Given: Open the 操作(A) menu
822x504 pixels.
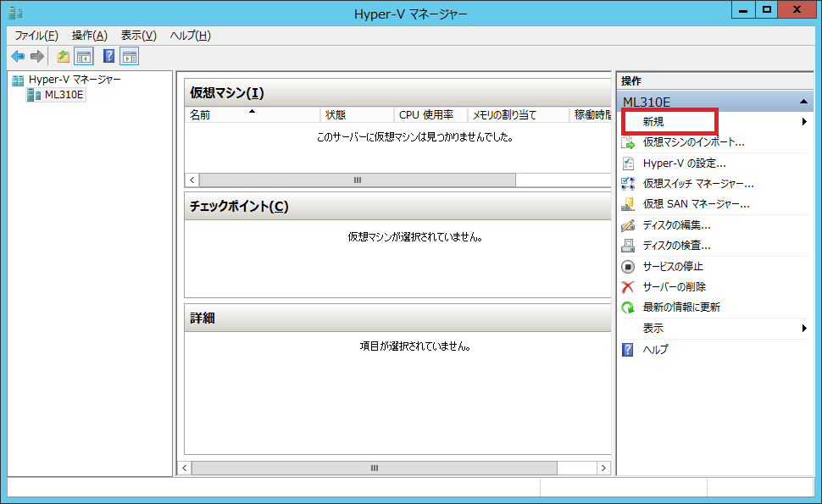Looking at the screenshot, I should (x=90, y=36).
